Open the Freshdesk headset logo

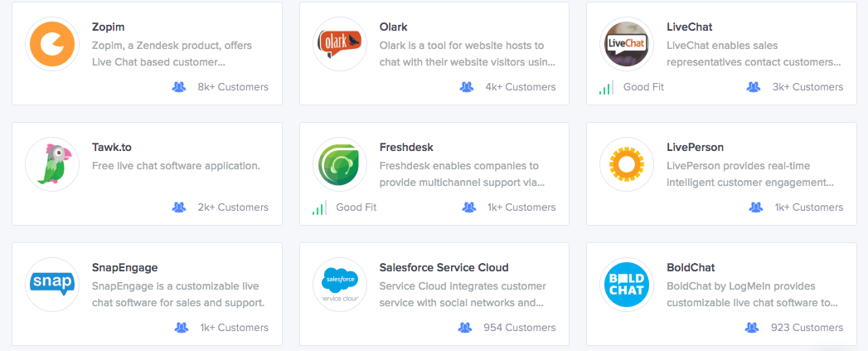point(340,164)
